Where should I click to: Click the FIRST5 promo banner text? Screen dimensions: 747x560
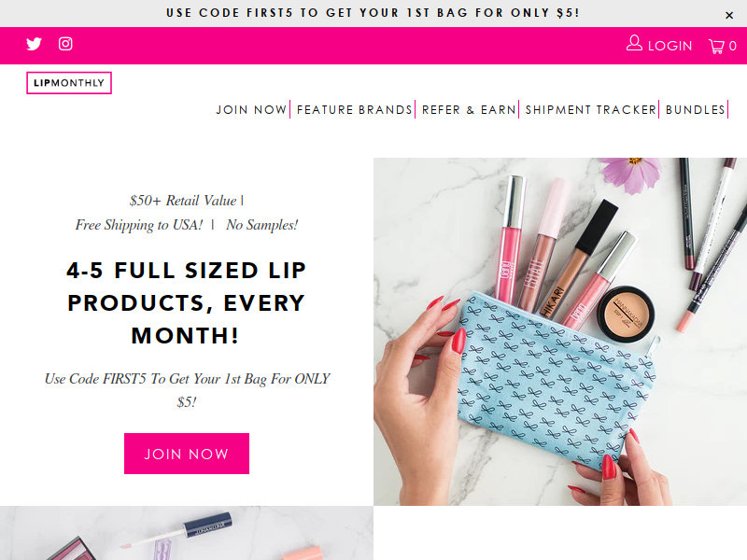tap(373, 13)
